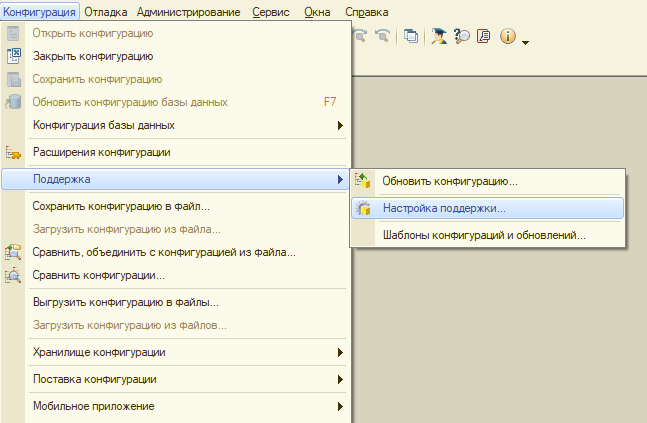Click the orange info About icon
647x423 pixels.
[x=507, y=37]
